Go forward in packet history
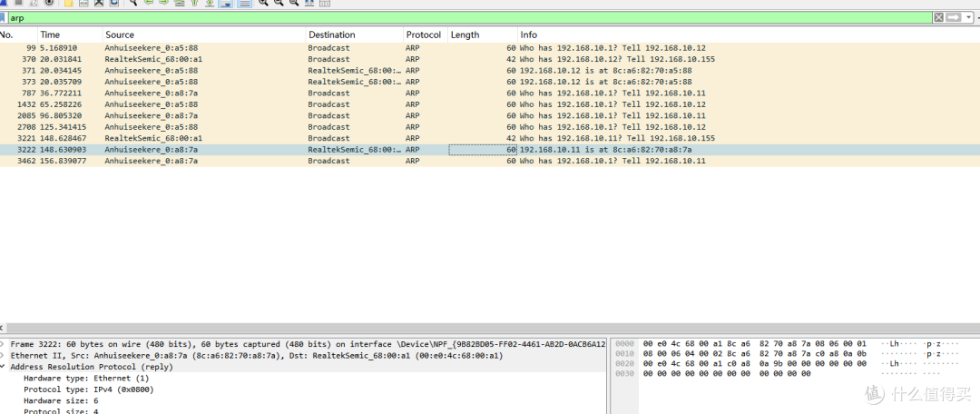This screenshot has height=414, width=980. tap(163, 3)
